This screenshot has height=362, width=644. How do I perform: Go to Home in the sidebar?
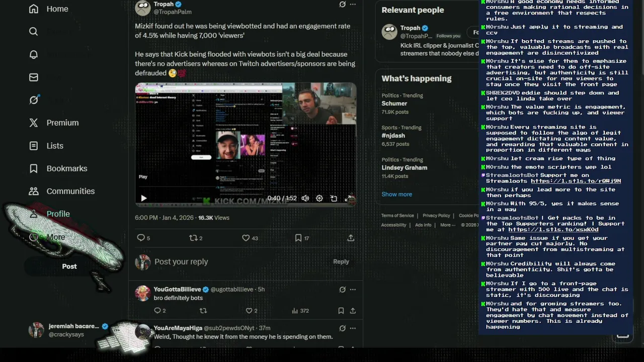[x=49, y=9]
